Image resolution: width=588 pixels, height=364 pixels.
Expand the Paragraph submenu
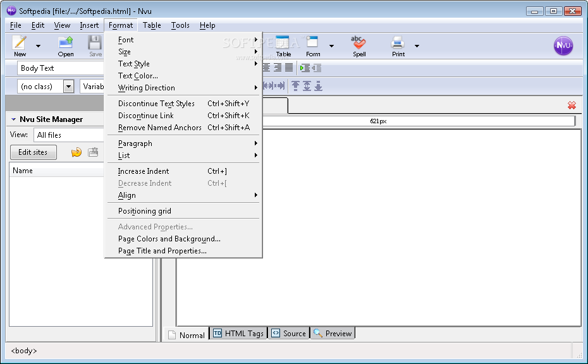pyautogui.click(x=183, y=143)
